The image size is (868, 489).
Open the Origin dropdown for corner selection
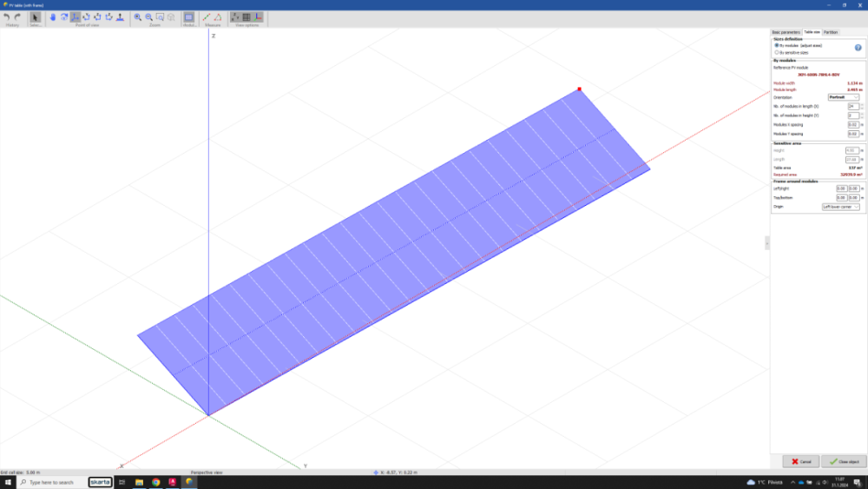point(841,207)
